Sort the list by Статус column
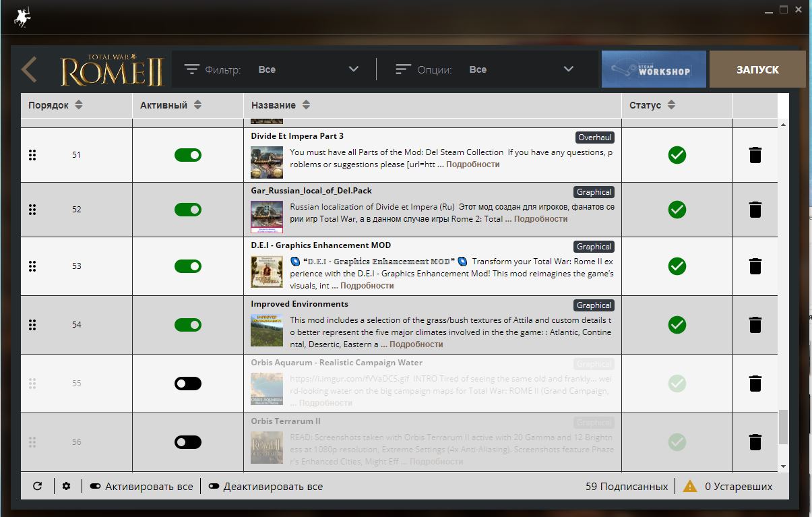Viewport: 812px width, 517px height. [652, 105]
